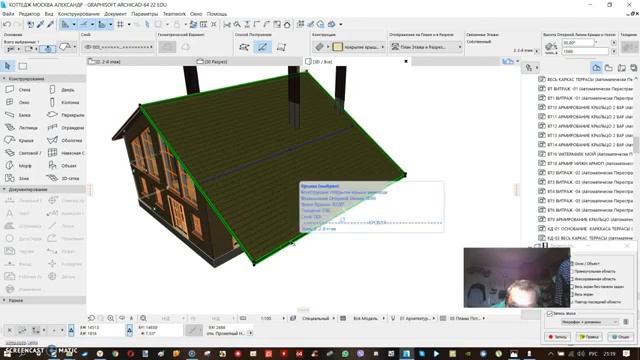Activate the Arrow selection tool
The width and height of the screenshot is (640, 360).
(x=8, y=66)
